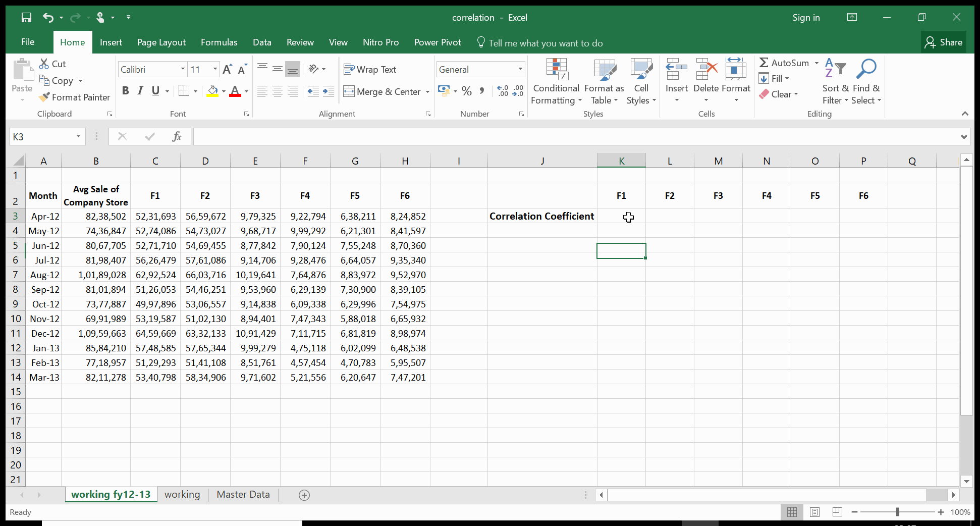Image resolution: width=980 pixels, height=526 pixels.
Task: Apply Comma Style number format
Action: click(x=482, y=91)
